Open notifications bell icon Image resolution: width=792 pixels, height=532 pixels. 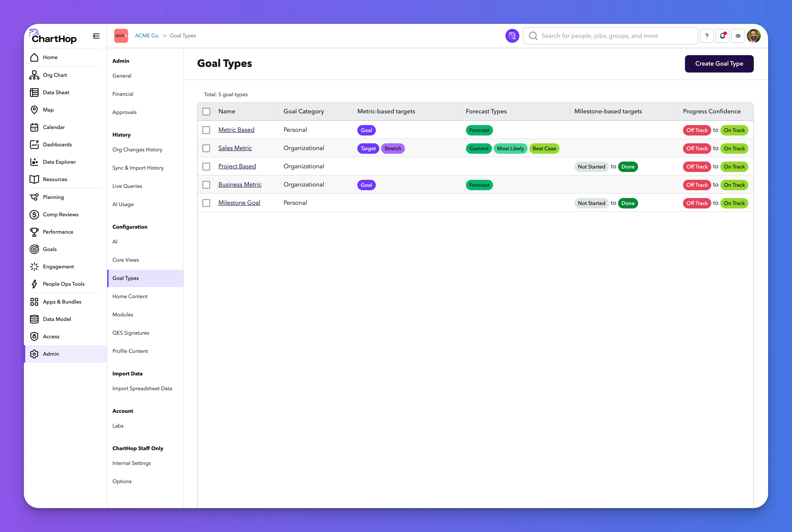(722, 36)
